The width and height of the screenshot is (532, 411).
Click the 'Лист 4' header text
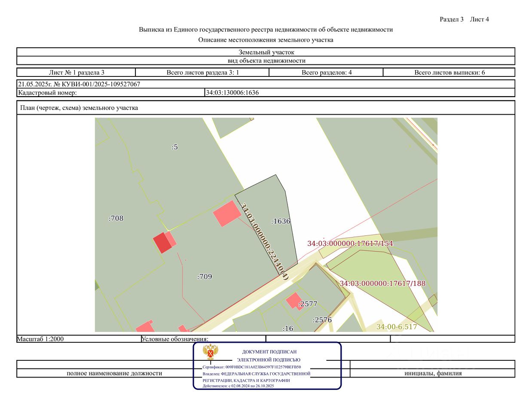tap(480, 19)
